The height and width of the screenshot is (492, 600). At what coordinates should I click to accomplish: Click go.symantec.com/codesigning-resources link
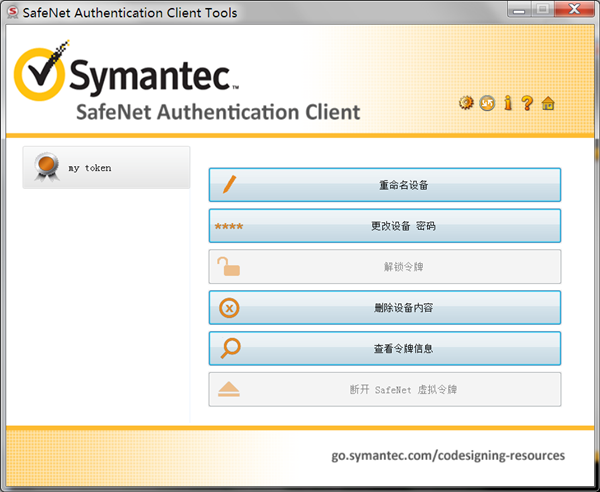point(448,456)
